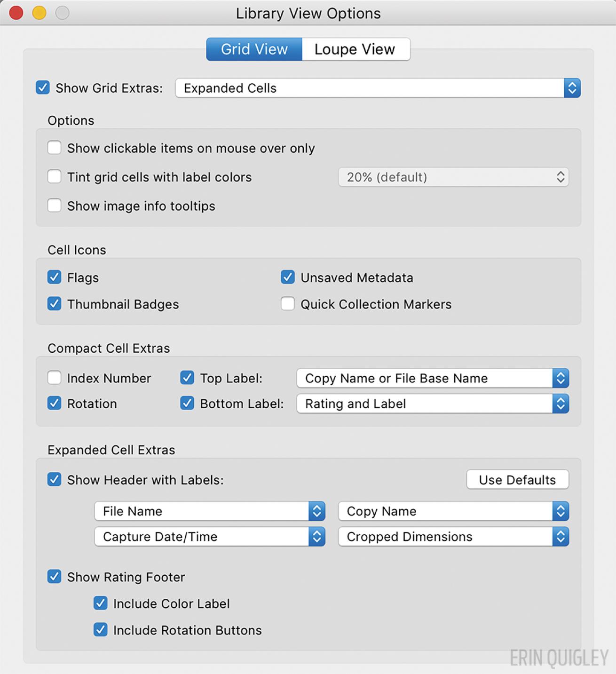Enable Quick Collection Markers
The height and width of the screenshot is (674, 616).
(x=288, y=304)
